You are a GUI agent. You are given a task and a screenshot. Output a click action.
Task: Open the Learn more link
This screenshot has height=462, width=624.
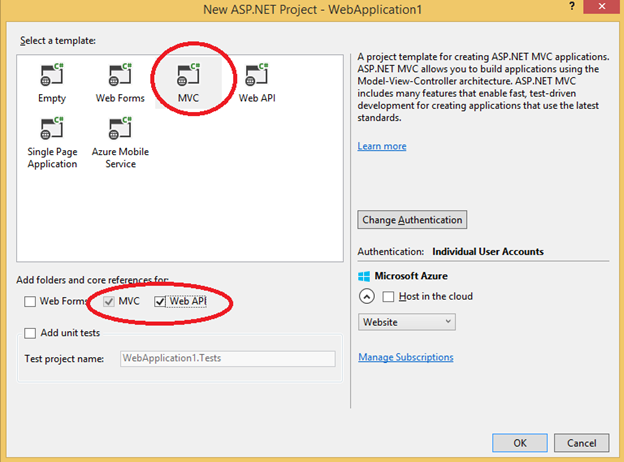click(x=382, y=146)
